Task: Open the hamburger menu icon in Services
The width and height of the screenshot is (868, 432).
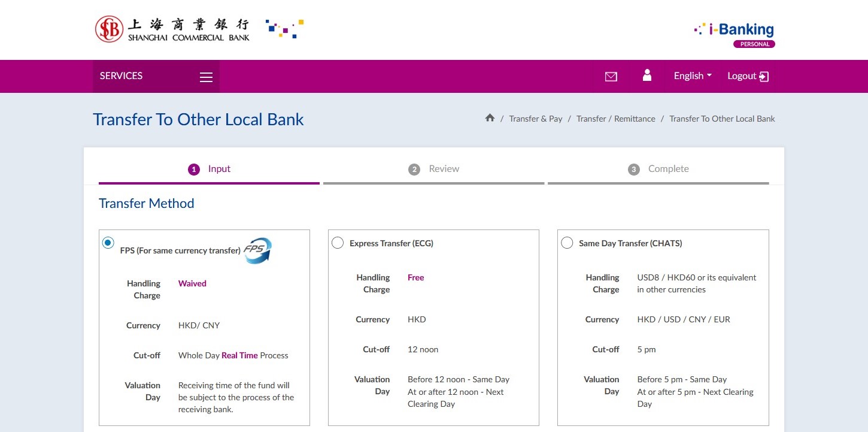Action: tap(206, 77)
